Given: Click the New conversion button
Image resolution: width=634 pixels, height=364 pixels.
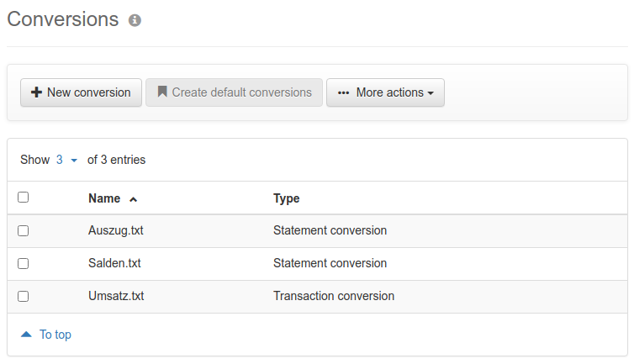Looking at the screenshot, I should coord(81,92).
